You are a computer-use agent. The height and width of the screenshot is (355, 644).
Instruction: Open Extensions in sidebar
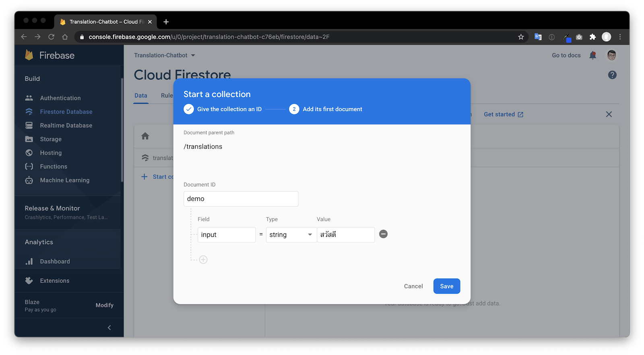[x=54, y=281]
